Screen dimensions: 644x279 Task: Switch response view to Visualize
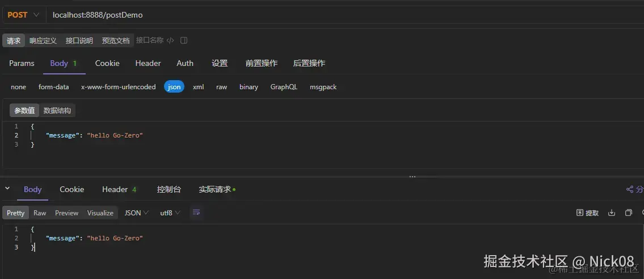(x=100, y=213)
